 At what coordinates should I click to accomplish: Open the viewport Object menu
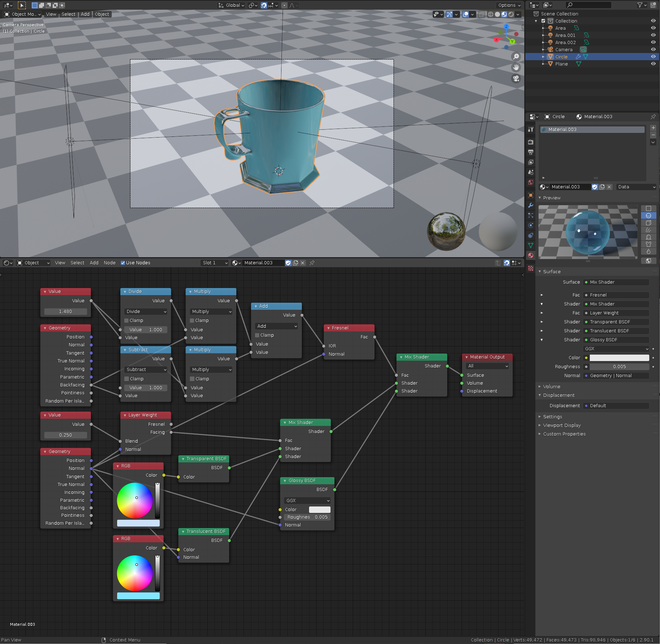[x=102, y=14]
